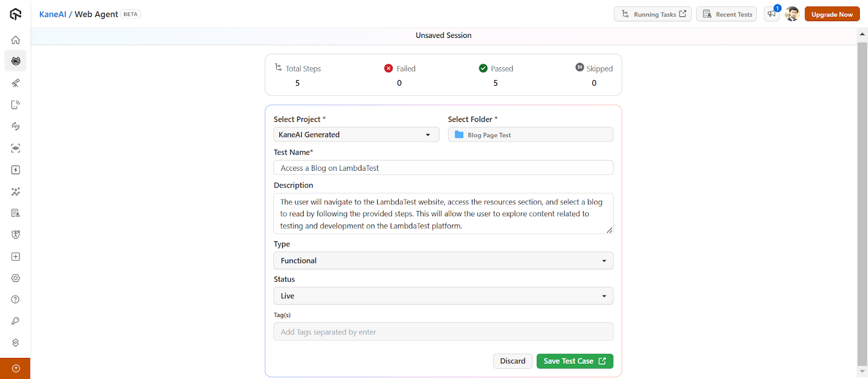The width and height of the screenshot is (868, 379).
Task: Click the KaneAI breadcrumb link
Action: tap(53, 14)
